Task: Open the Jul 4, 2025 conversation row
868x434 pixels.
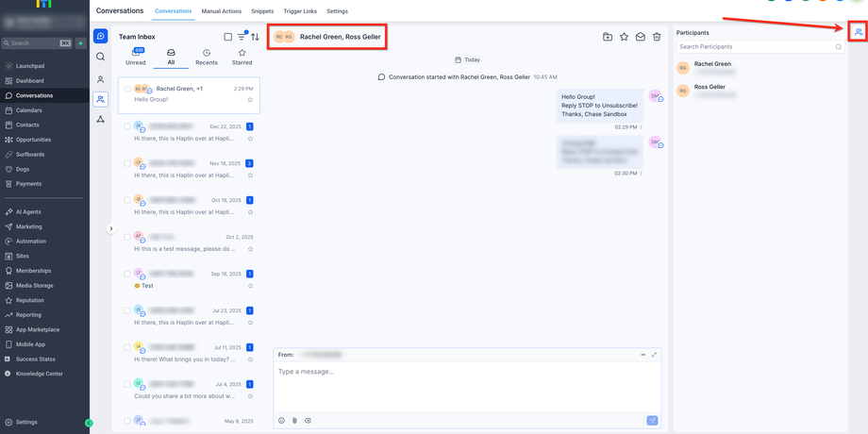Action: click(x=189, y=390)
